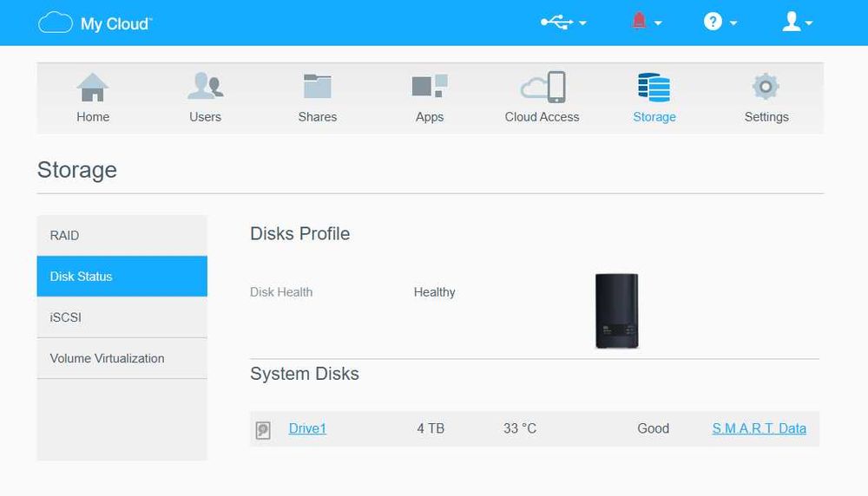Open the user account icon
The height and width of the screenshot is (496, 868).
tap(792, 22)
